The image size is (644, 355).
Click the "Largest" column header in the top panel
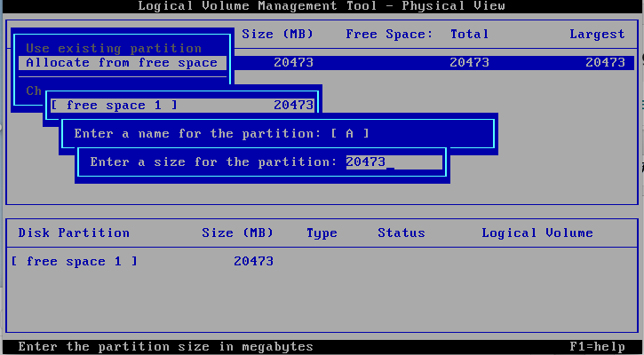coord(597,35)
